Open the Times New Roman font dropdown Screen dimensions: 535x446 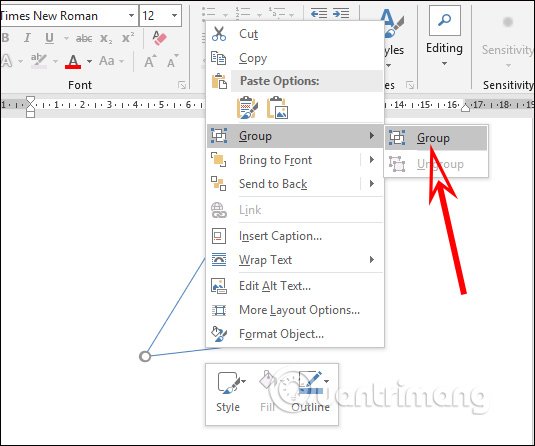coord(131,15)
